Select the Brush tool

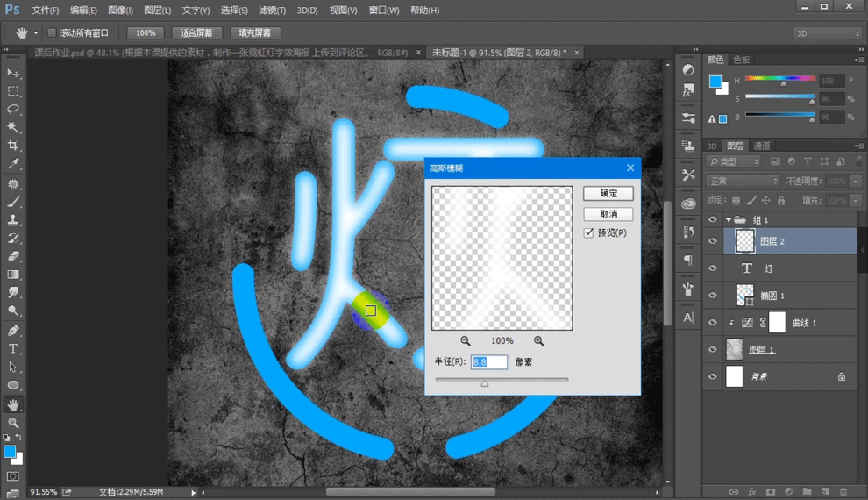pos(13,202)
